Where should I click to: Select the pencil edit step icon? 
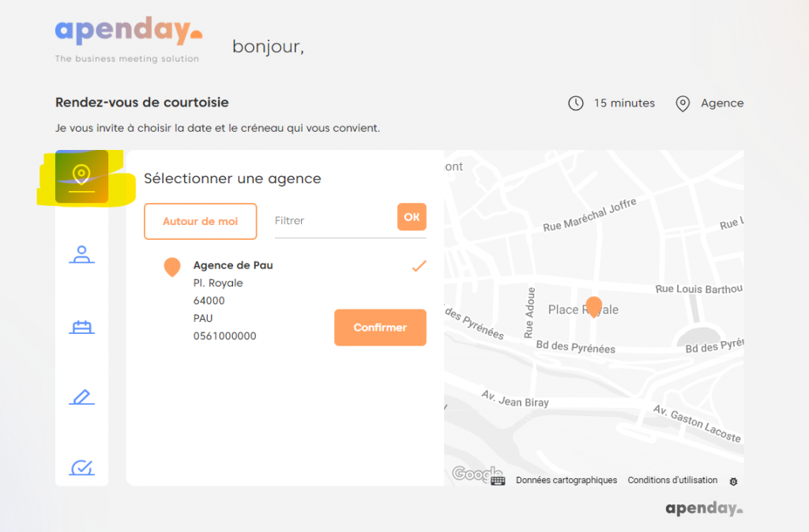tap(81, 397)
